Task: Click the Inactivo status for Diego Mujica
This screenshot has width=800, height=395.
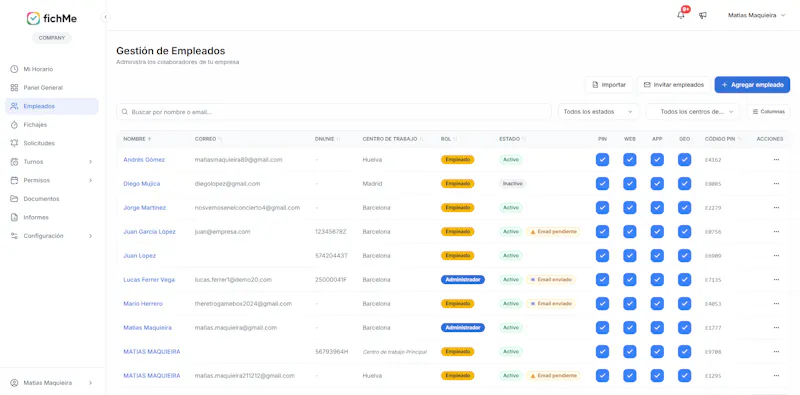Action: pos(512,184)
